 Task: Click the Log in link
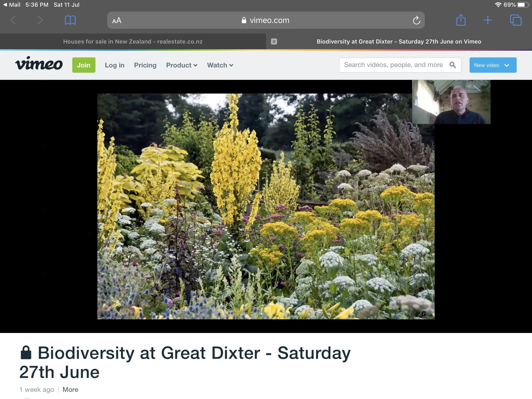115,65
